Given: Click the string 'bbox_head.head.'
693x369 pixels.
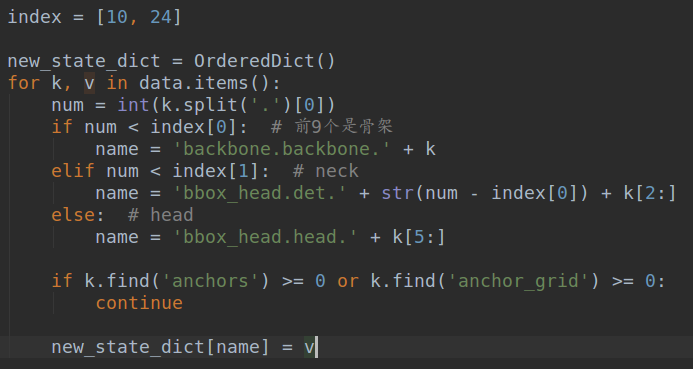Looking at the screenshot, I should (x=266, y=237).
